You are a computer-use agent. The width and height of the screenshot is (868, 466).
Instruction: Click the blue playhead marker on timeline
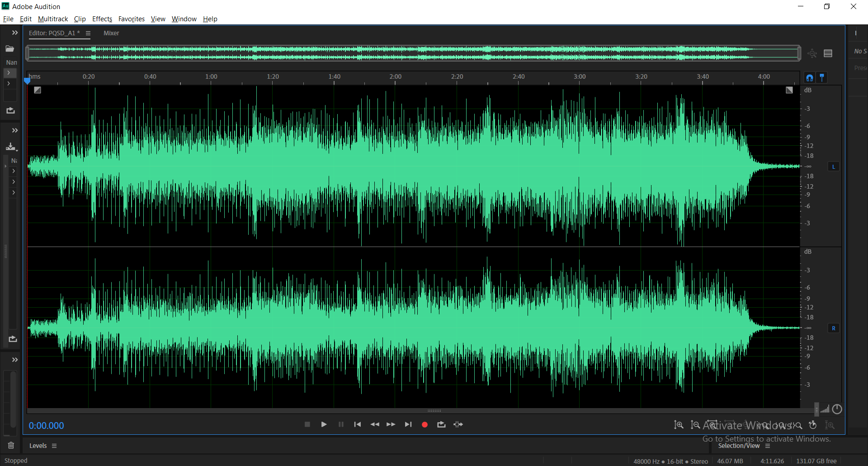coord(27,81)
